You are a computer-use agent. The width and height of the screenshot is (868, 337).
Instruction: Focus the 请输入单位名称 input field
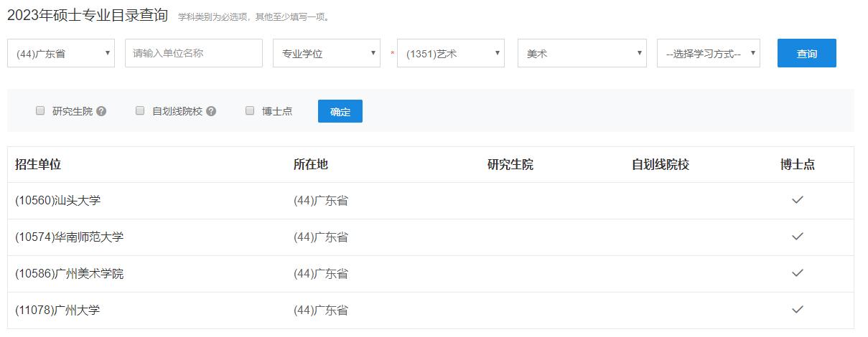point(194,53)
